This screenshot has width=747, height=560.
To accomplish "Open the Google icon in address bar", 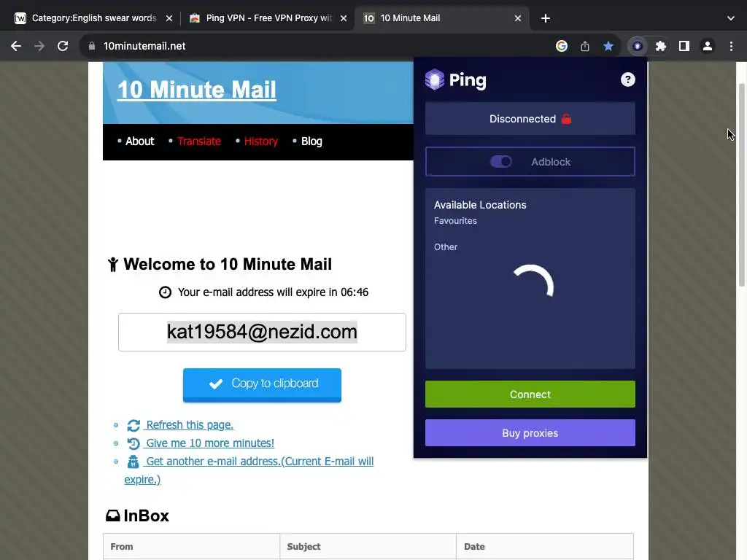I will coord(562,46).
